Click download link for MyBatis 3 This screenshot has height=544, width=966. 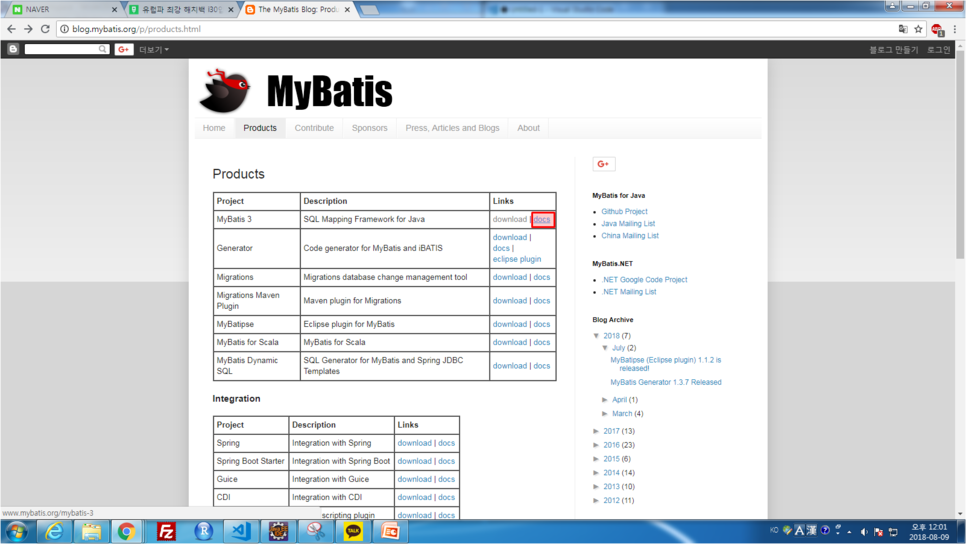[509, 219]
